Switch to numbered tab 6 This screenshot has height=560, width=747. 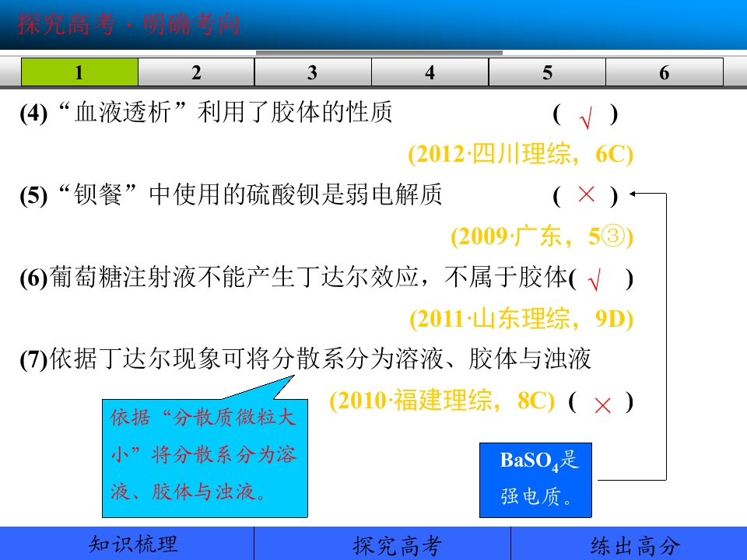pos(665,72)
